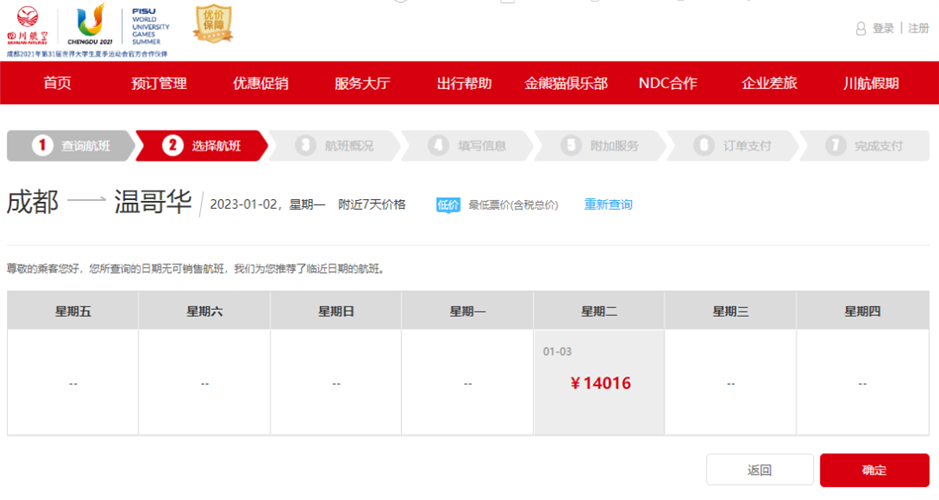
Task: Select the empty 星期五 fare cell
Action: coord(72,383)
